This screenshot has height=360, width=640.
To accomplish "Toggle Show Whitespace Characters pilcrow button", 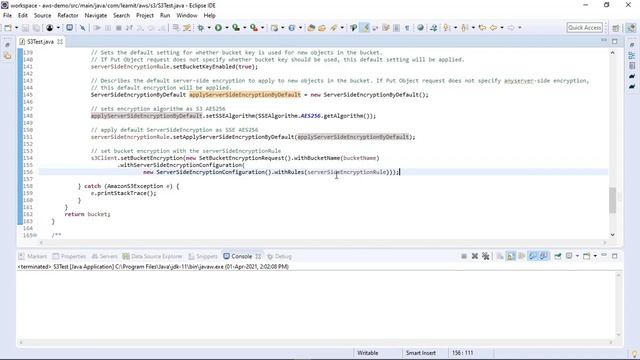I will [x=407, y=28].
